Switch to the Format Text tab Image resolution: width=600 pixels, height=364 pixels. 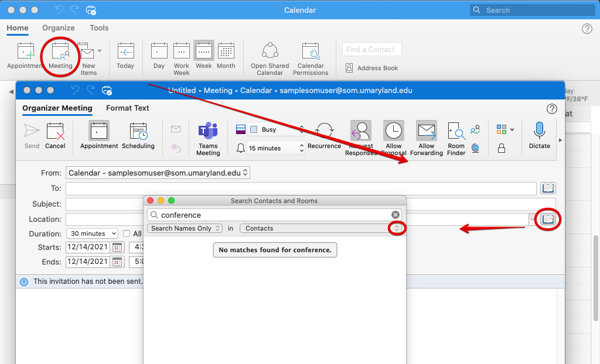[127, 108]
